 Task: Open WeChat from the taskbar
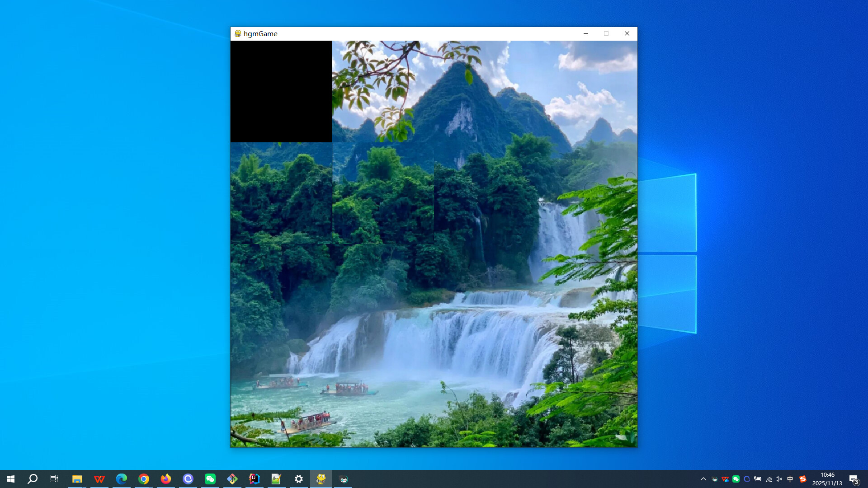point(210,479)
